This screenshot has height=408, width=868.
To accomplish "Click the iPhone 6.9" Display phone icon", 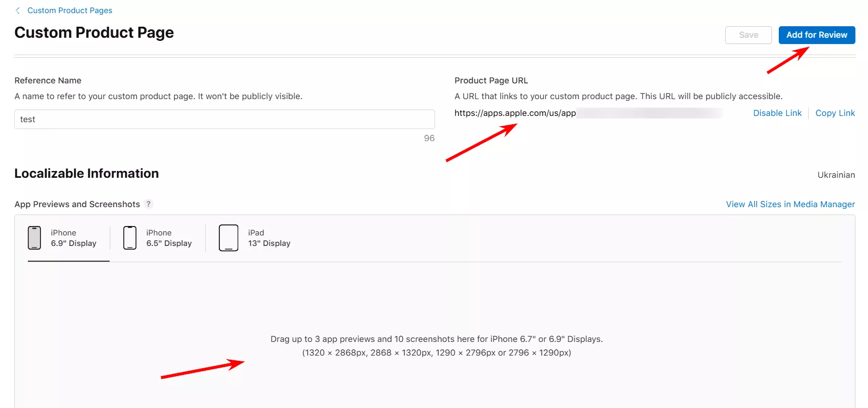I will [x=34, y=238].
